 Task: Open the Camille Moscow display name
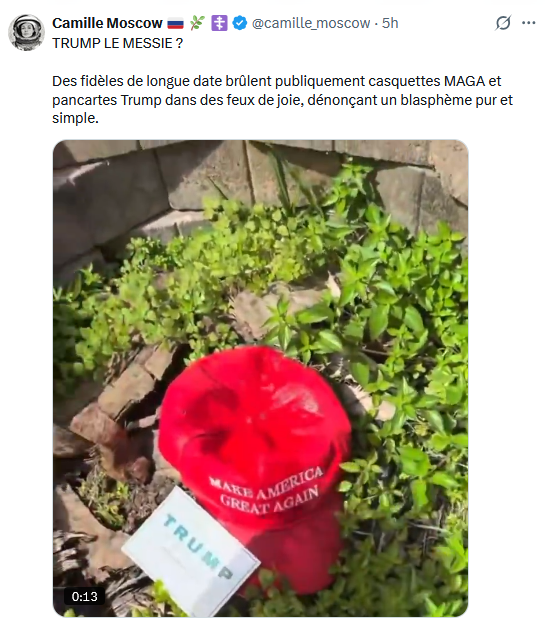pyautogui.click(x=107, y=23)
